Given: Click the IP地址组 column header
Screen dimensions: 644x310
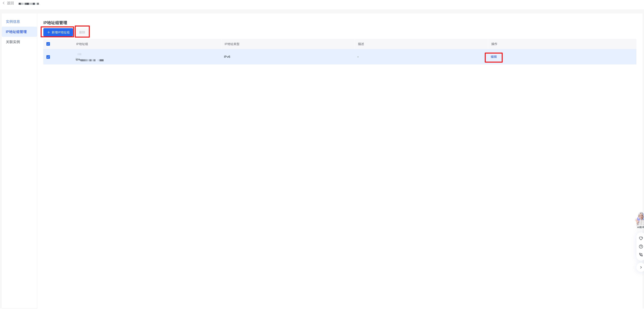Looking at the screenshot, I should [82, 44].
